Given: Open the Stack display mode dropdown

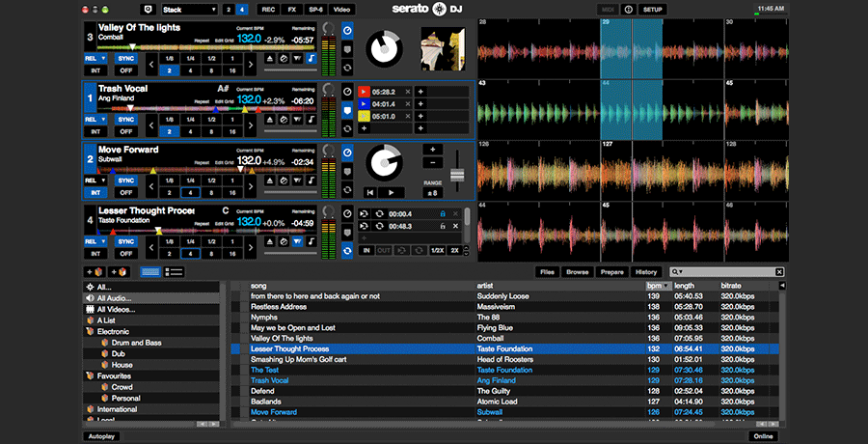Looking at the screenshot, I should [190, 10].
